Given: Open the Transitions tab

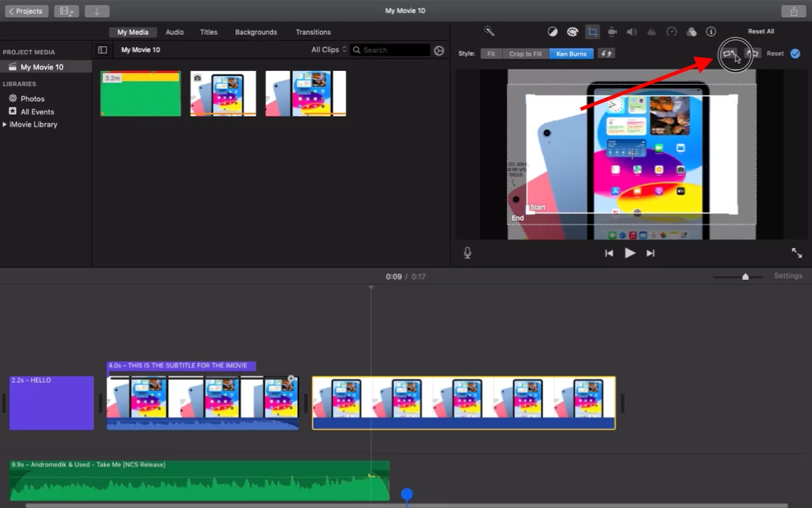Looking at the screenshot, I should [314, 32].
